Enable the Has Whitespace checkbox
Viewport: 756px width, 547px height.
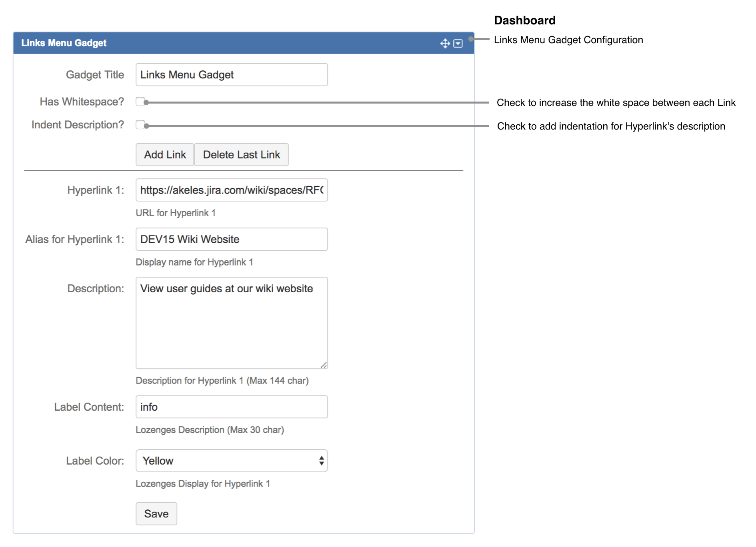(141, 102)
